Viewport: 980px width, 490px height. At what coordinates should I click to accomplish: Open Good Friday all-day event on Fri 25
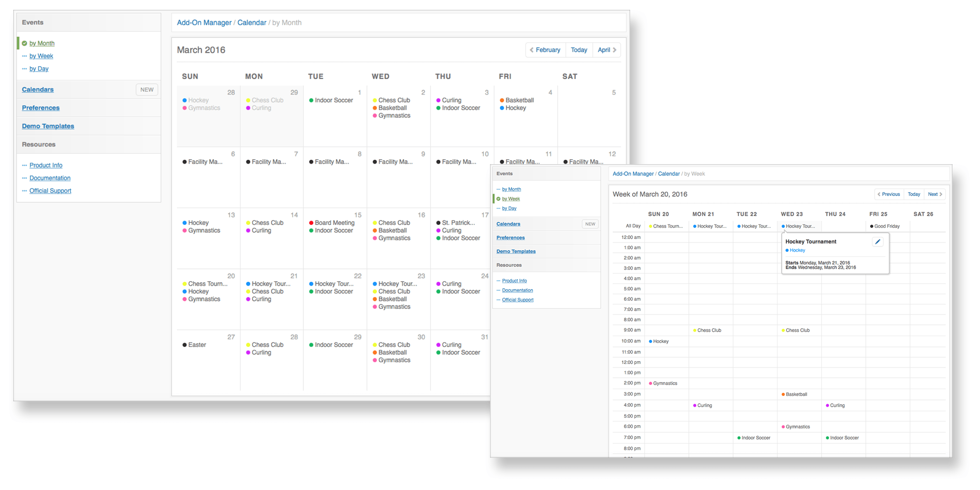point(884,226)
